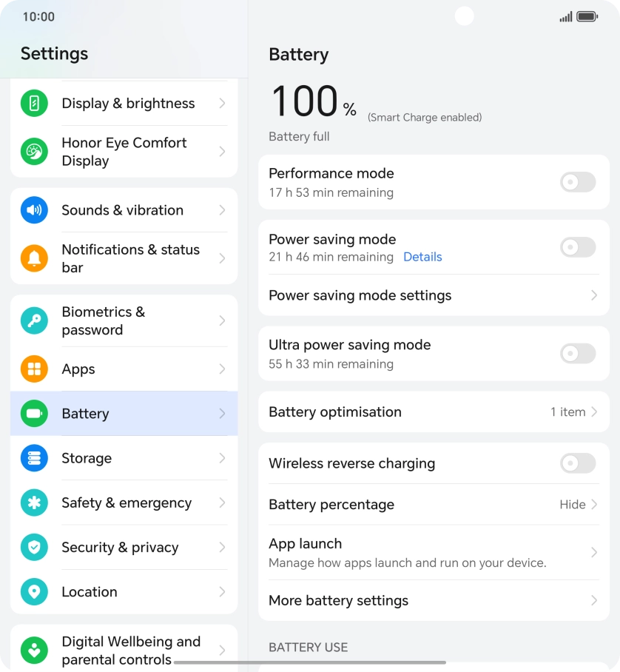Open Location settings menu item

pyautogui.click(x=124, y=592)
